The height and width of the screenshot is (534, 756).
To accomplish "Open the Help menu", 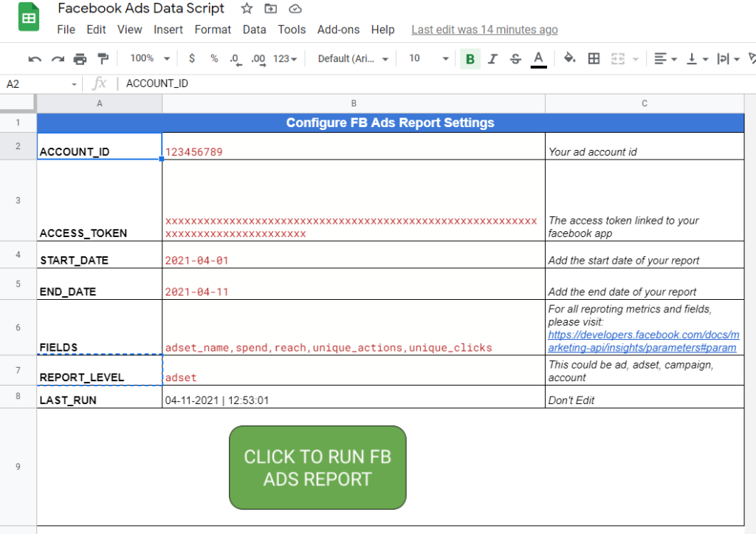I will (383, 30).
